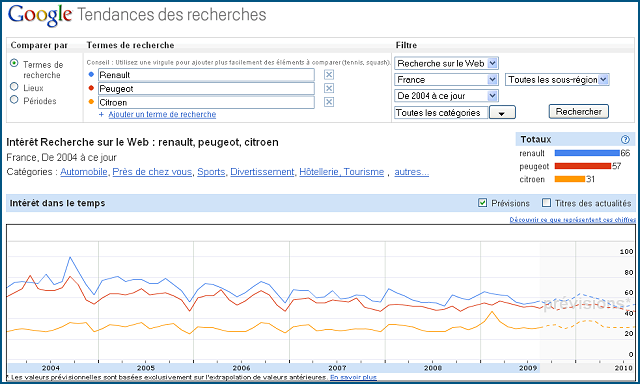Image resolution: width=640 pixels, height=384 pixels.
Task: Focus the Citroen term input field
Action: (206, 102)
